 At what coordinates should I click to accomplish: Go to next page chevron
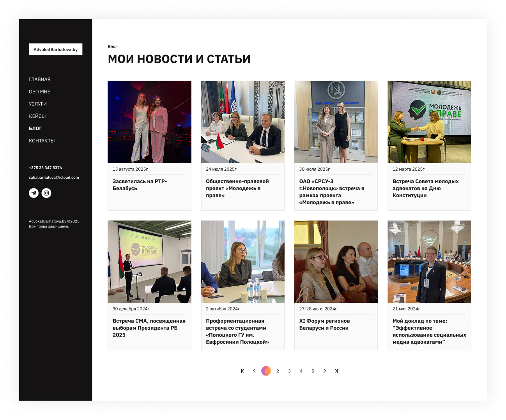pyautogui.click(x=324, y=371)
